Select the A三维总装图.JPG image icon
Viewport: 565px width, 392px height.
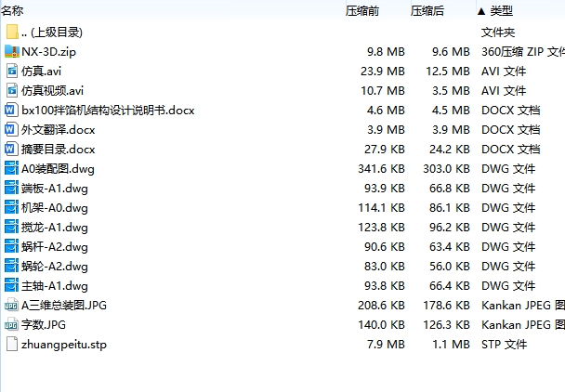point(11,306)
